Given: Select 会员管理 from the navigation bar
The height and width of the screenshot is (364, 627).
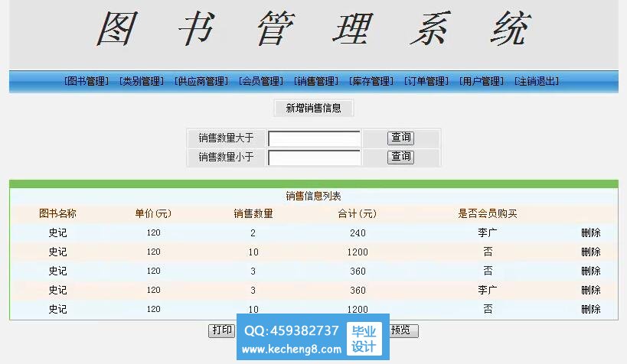Looking at the screenshot, I should [x=261, y=82].
